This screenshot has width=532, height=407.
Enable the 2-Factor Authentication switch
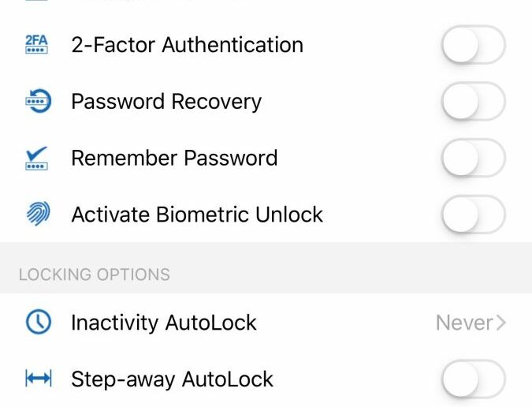474,45
